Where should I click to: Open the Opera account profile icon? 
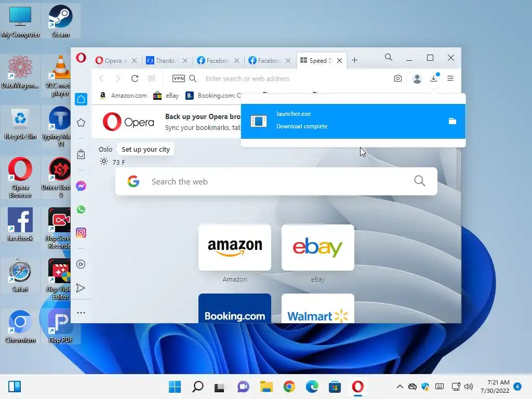pyautogui.click(x=417, y=79)
